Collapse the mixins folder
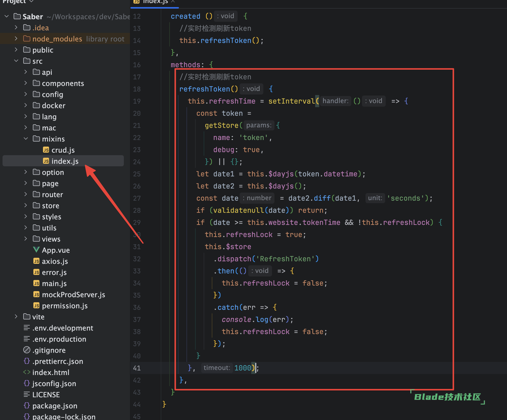Viewport: 507px width, 420px height. pos(26,138)
